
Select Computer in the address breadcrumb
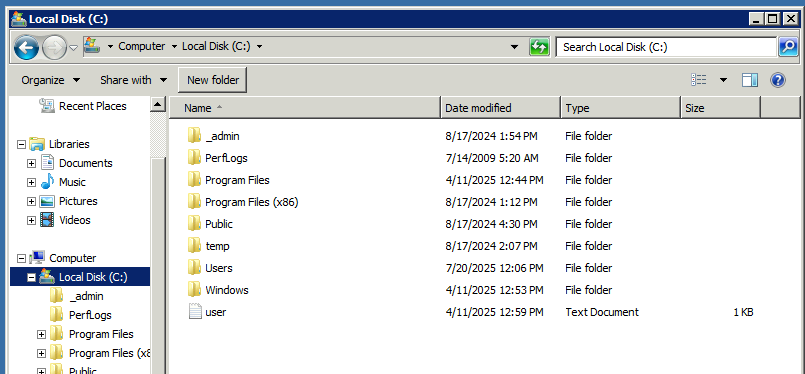click(x=142, y=46)
